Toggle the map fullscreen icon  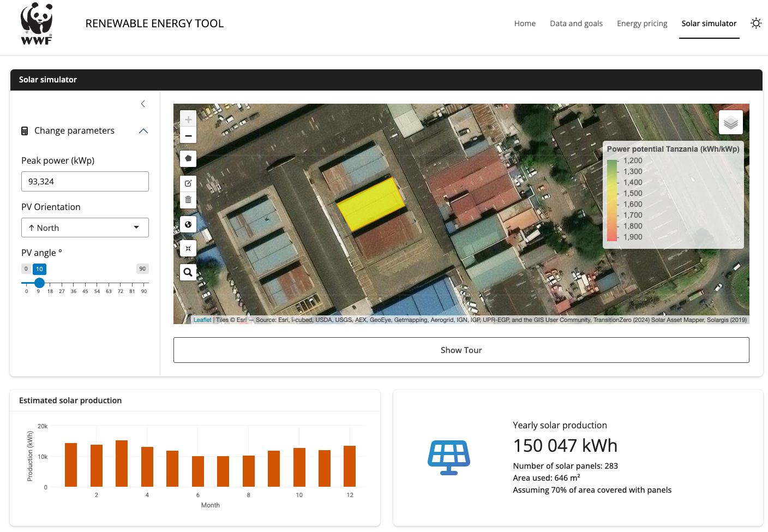click(x=188, y=248)
